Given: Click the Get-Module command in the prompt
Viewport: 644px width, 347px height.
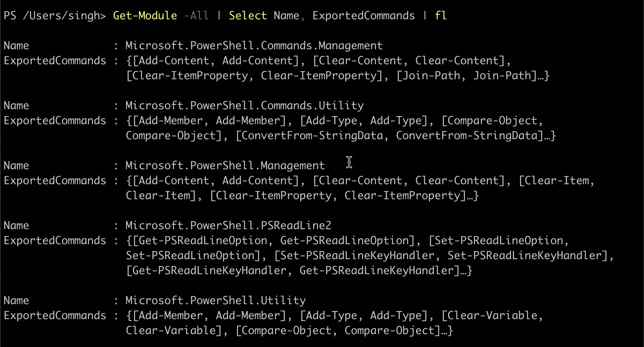Looking at the screenshot, I should click(x=145, y=16).
